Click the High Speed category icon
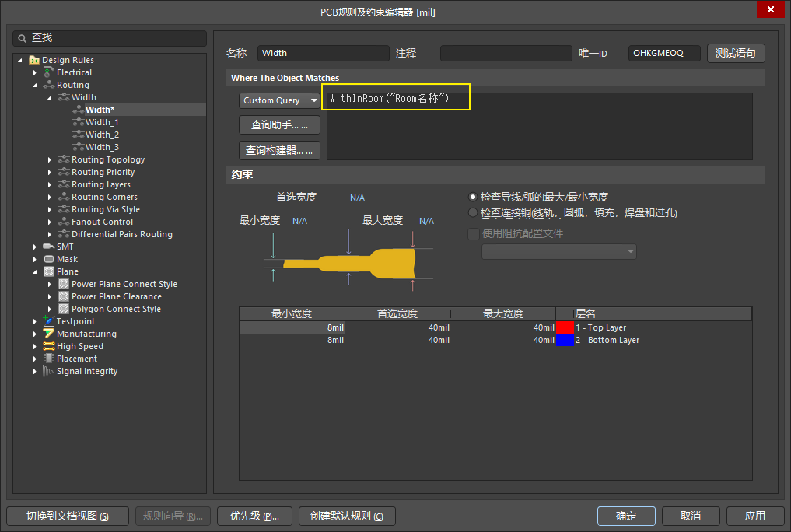Viewport: 791px width, 532px height. point(49,346)
